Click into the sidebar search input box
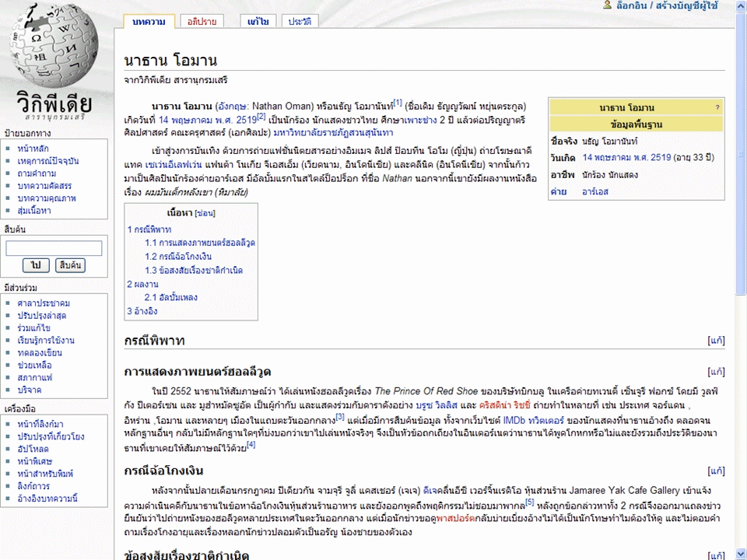This screenshot has width=747, height=560. tap(54, 248)
